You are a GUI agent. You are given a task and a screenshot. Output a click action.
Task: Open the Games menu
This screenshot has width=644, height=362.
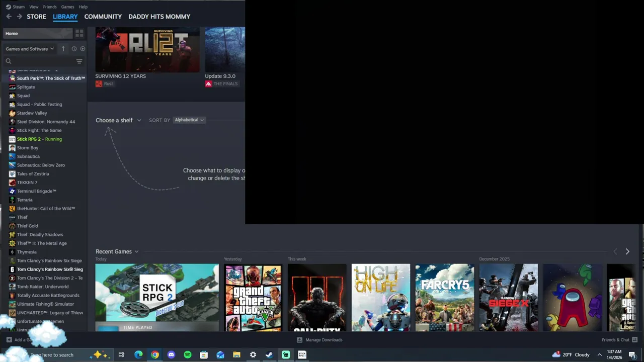67,7
